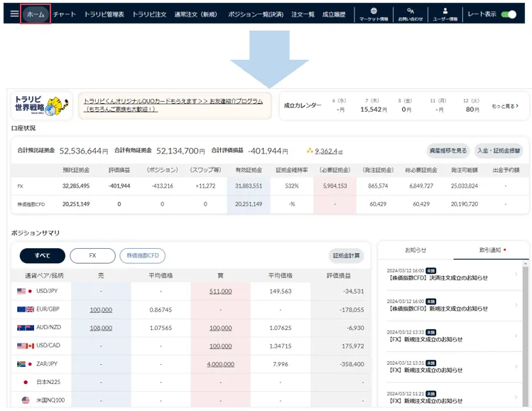Click the 入金・証拠金振替 button
The width and height of the screenshot is (532, 411).
pyautogui.click(x=498, y=151)
